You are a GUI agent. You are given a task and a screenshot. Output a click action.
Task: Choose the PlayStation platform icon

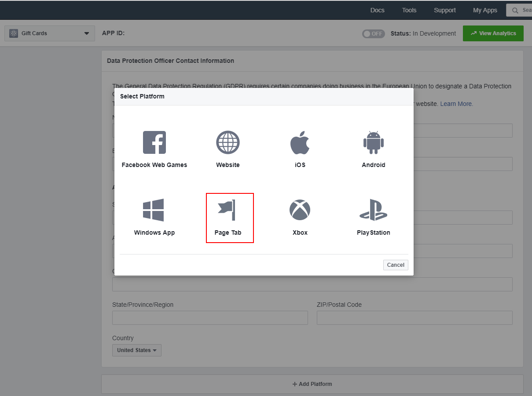373,210
